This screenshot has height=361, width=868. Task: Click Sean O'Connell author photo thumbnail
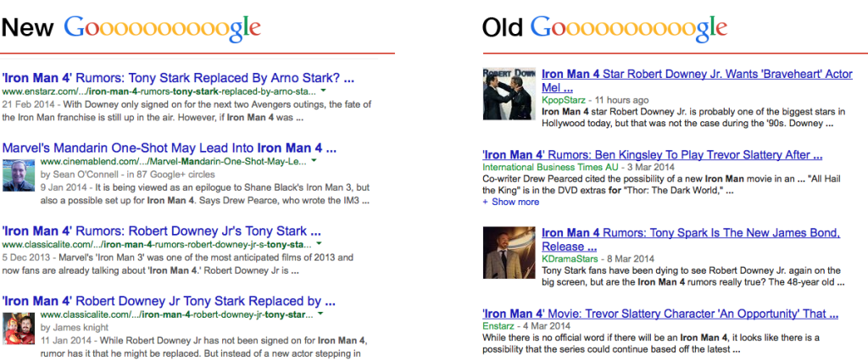click(19, 175)
